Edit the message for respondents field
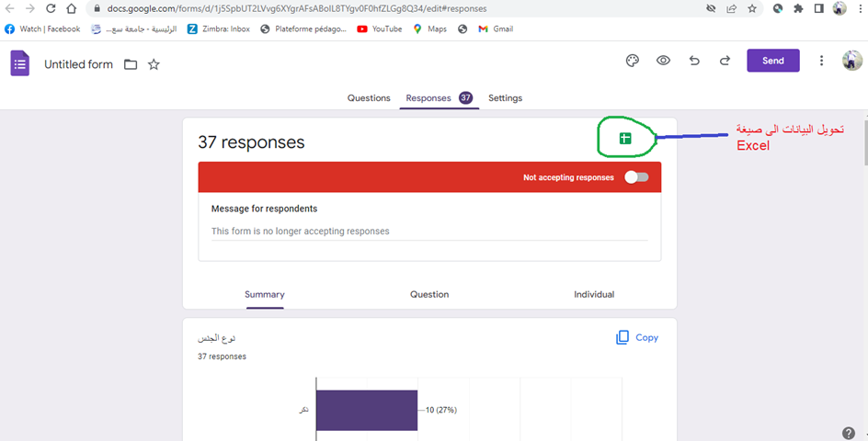The width and height of the screenshot is (868, 441). pyautogui.click(x=428, y=232)
